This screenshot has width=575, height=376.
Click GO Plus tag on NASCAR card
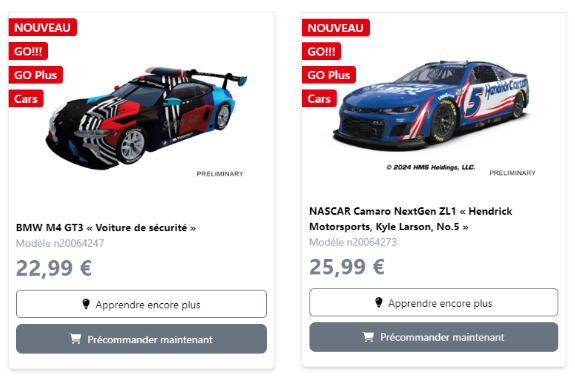[x=329, y=75]
